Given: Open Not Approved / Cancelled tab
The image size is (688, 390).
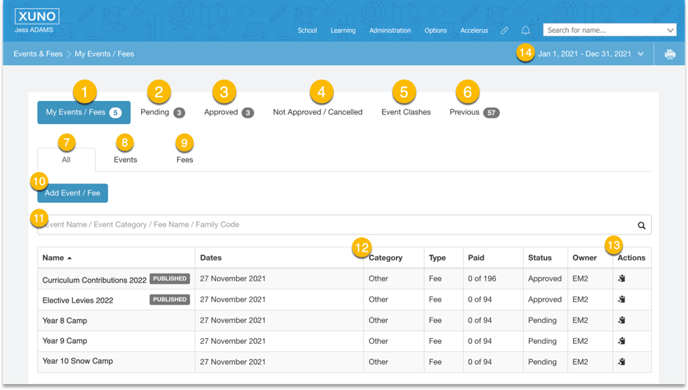Looking at the screenshot, I should tap(318, 112).
